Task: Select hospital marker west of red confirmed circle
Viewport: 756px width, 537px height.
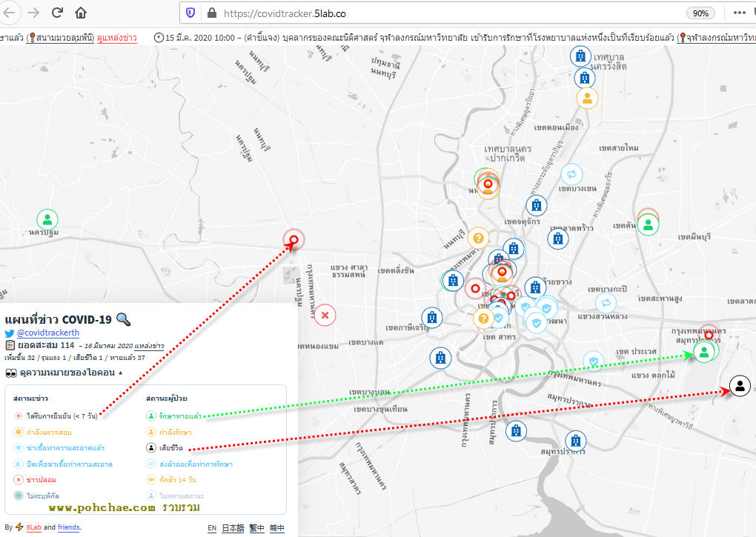Action: pos(453,280)
